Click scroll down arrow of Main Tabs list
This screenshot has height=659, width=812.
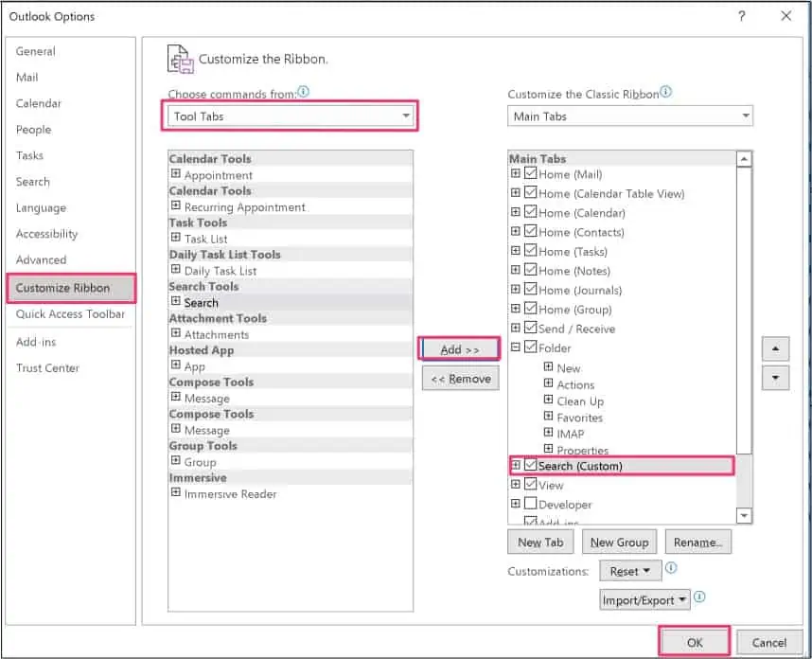(744, 515)
